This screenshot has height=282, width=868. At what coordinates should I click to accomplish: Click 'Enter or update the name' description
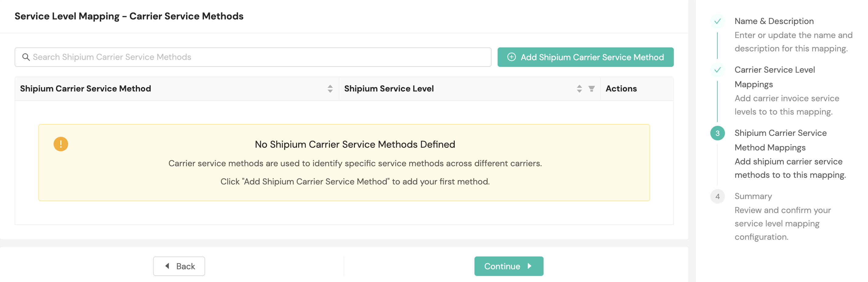point(793,42)
